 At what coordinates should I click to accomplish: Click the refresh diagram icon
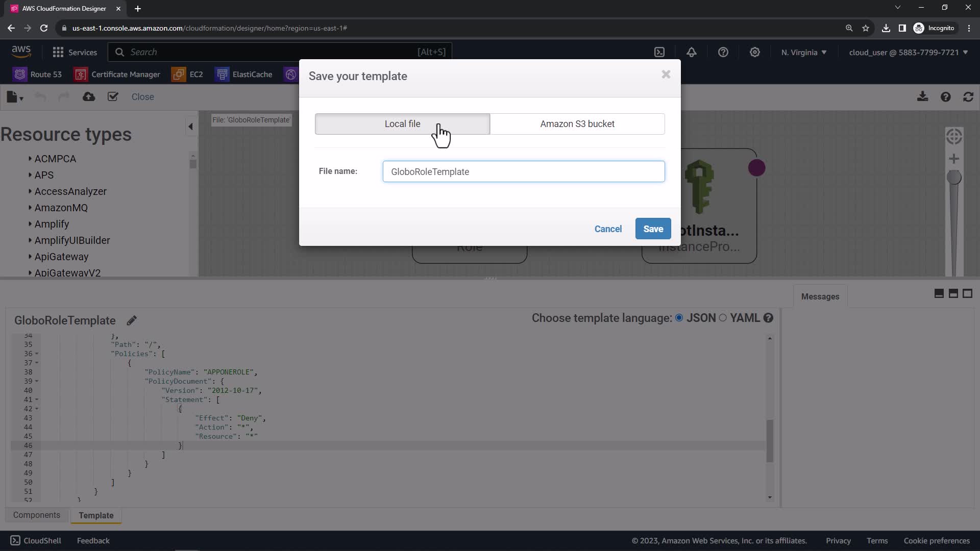968,97
